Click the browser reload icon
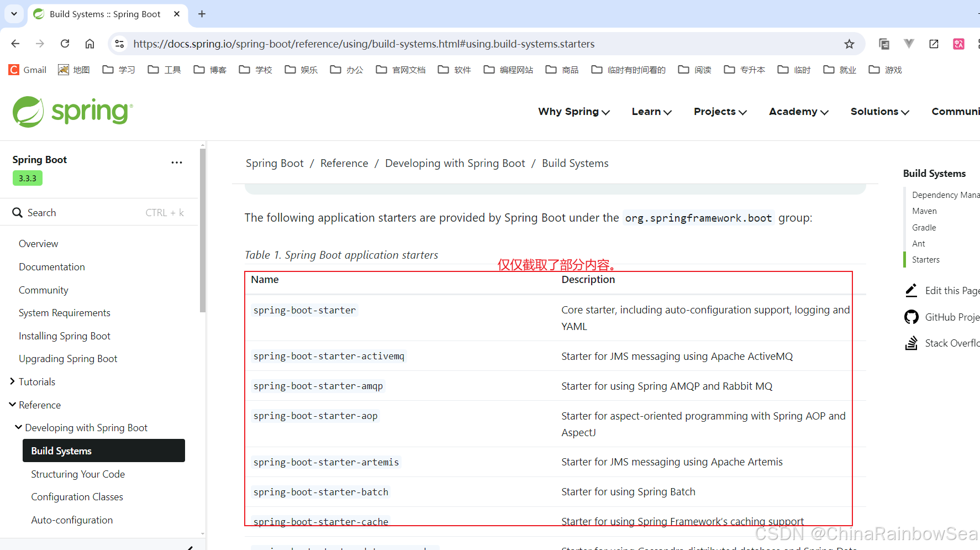Screen dimensions: 980x550 (65, 44)
